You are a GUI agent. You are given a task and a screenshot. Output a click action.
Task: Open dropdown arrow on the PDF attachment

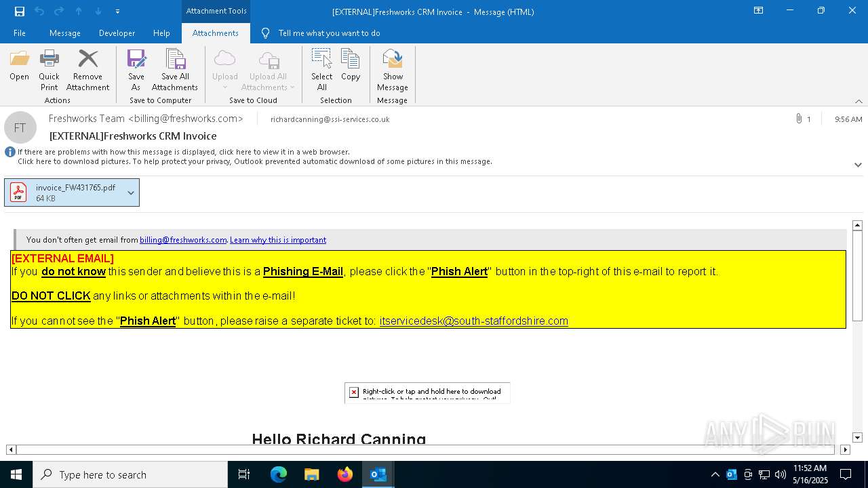tap(131, 192)
